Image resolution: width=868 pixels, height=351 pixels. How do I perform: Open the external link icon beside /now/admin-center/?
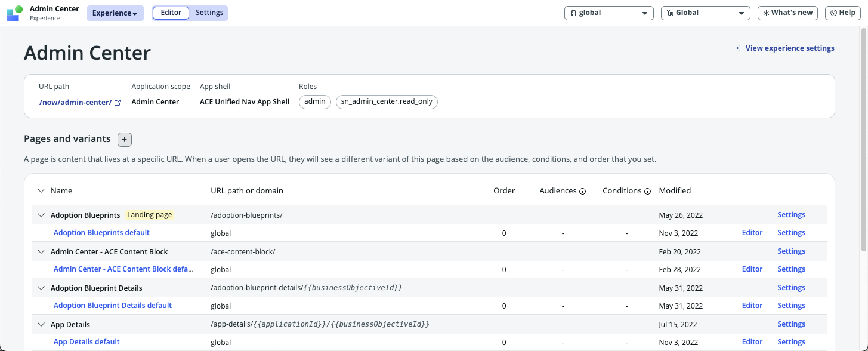click(x=118, y=103)
